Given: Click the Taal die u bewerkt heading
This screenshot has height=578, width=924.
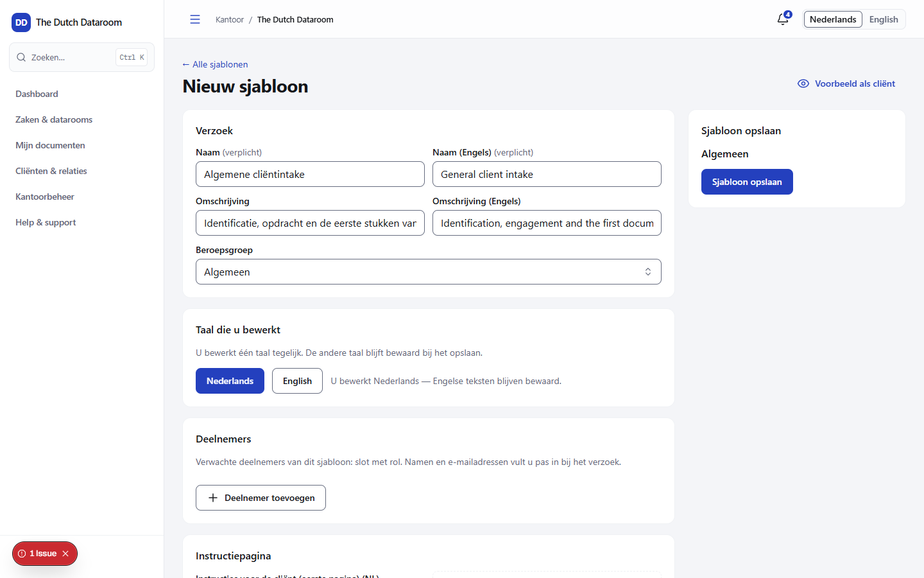Looking at the screenshot, I should (238, 329).
